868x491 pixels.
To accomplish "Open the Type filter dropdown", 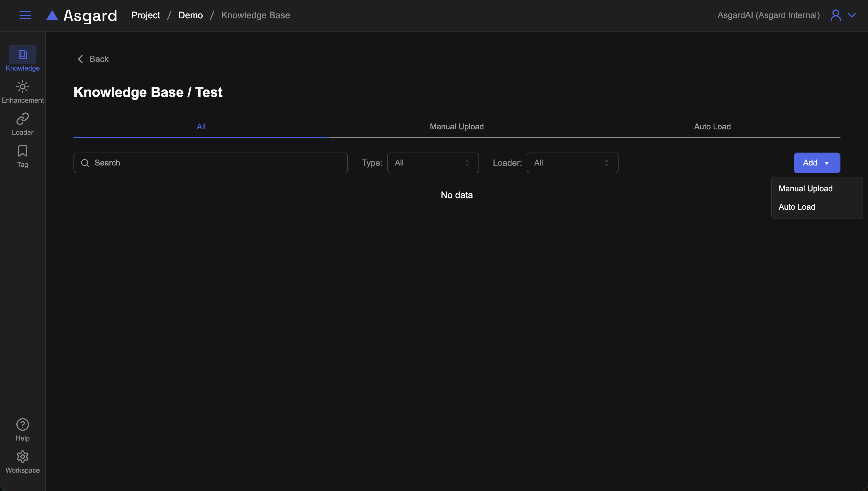I will tap(433, 163).
